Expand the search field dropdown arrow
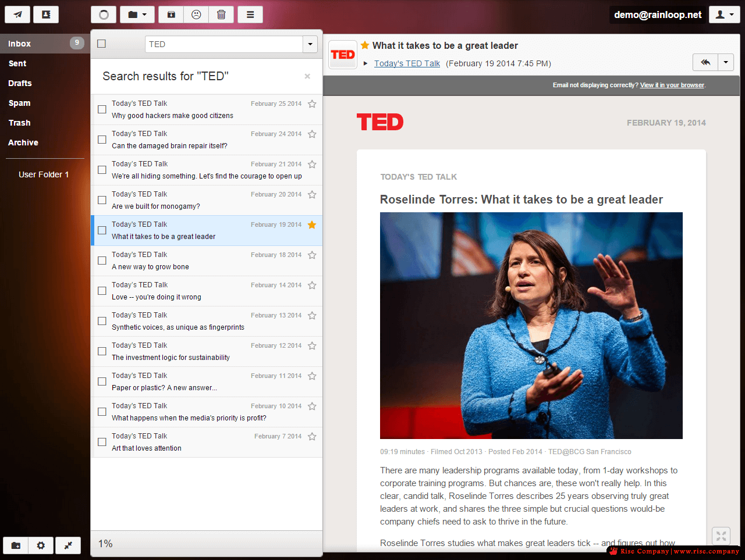This screenshot has width=745, height=560. 310,44
